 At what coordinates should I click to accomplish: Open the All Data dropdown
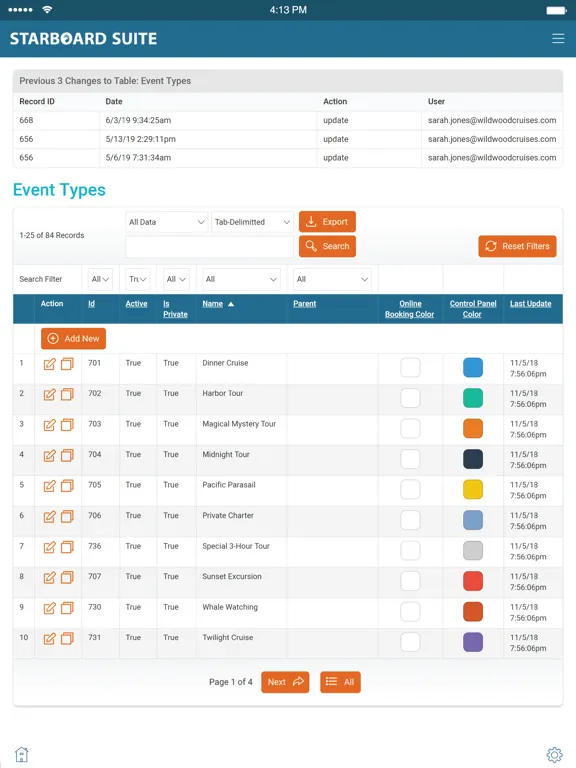pyautogui.click(x=167, y=222)
